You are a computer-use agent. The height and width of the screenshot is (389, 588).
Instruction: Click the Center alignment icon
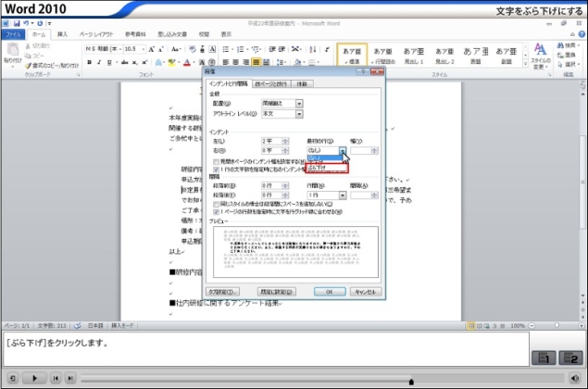tap(236, 62)
